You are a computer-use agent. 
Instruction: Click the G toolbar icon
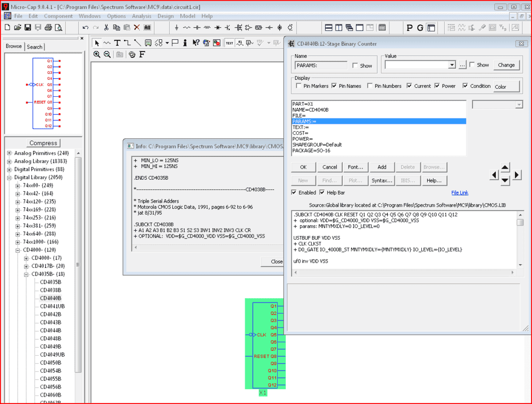pyautogui.click(x=420, y=28)
